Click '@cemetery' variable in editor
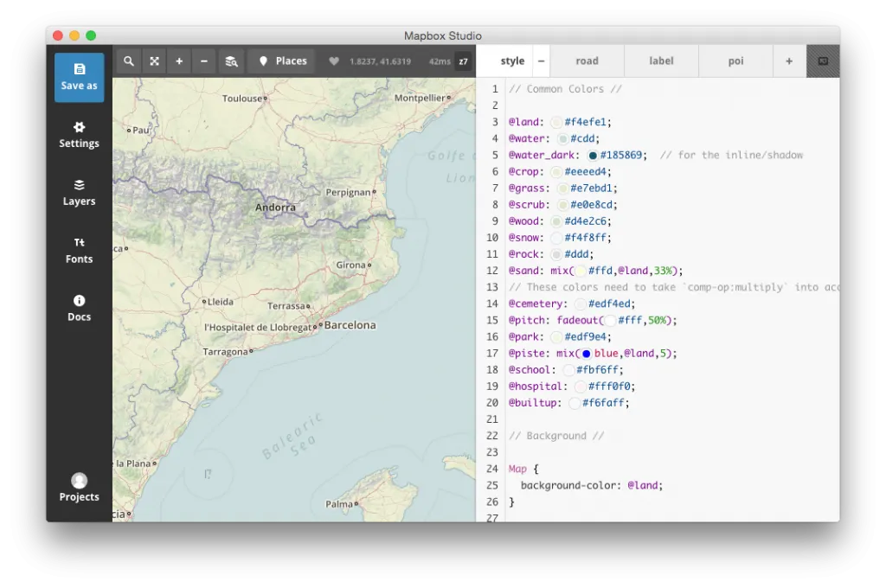Viewport: 886px width, 588px height. point(535,304)
